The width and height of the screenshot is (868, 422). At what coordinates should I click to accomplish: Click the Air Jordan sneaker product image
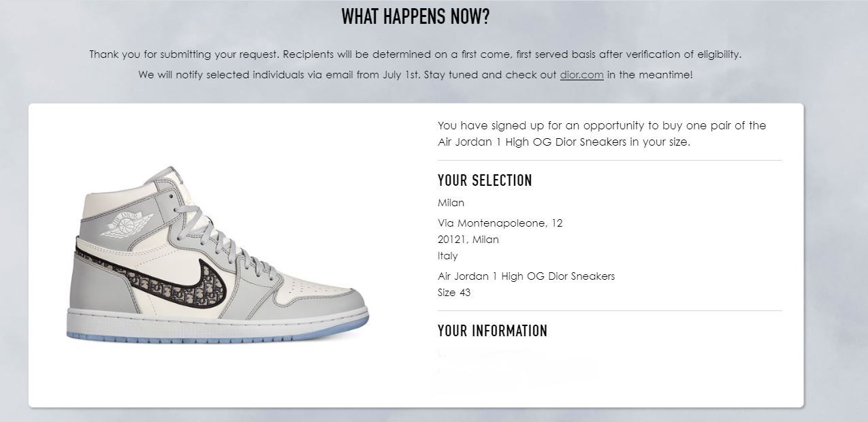point(218,255)
